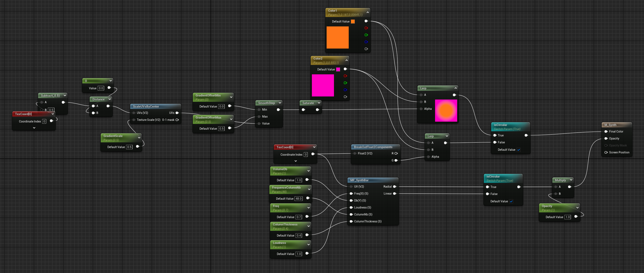The height and width of the screenshot is (273, 644).
Task: Click the SmoothStep Max input pin
Action: click(x=259, y=117)
